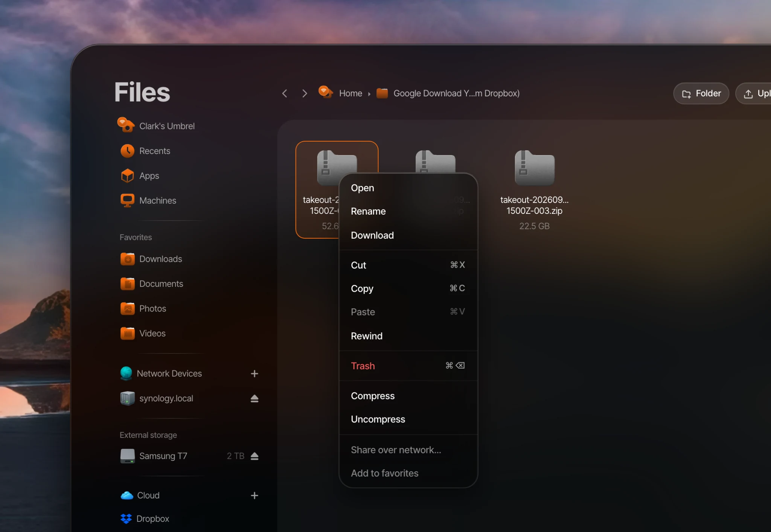
Task: Open the Apps cube icon
Action: pos(127,176)
